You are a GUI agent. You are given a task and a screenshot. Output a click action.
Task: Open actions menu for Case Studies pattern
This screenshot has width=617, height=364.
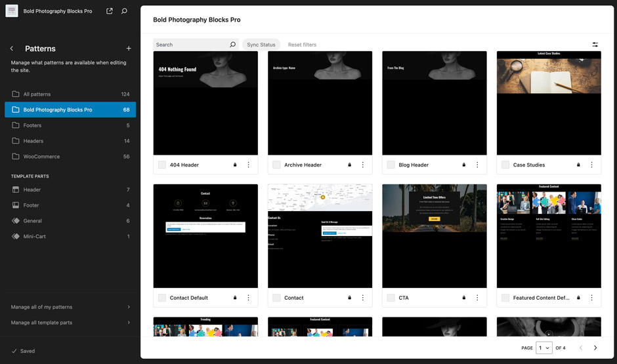(591, 165)
